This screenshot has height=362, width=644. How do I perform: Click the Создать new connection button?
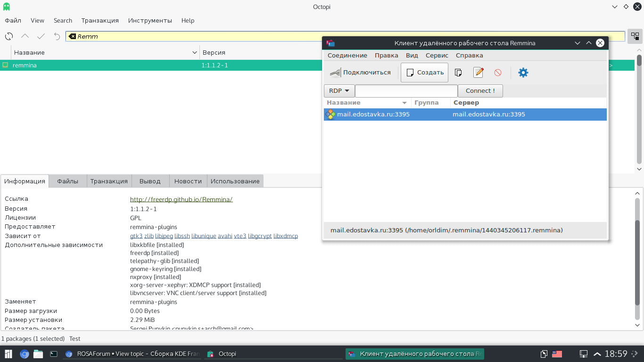tap(424, 73)
